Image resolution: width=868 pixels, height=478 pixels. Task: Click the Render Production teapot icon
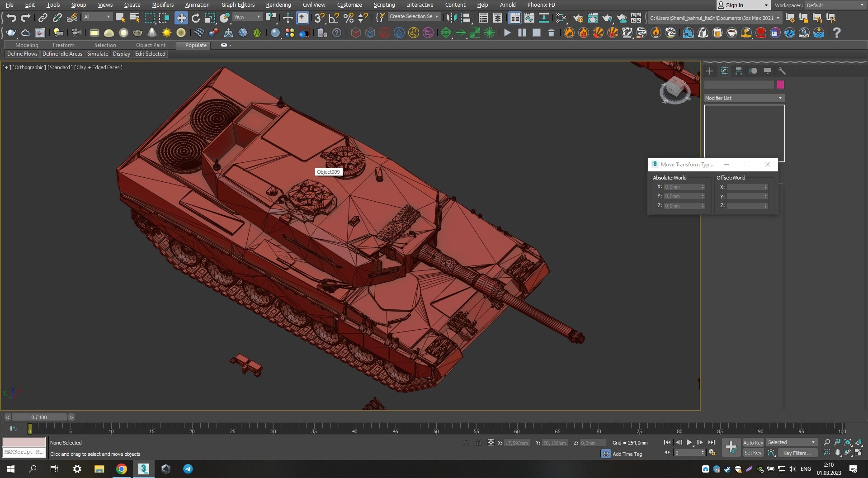606,17
